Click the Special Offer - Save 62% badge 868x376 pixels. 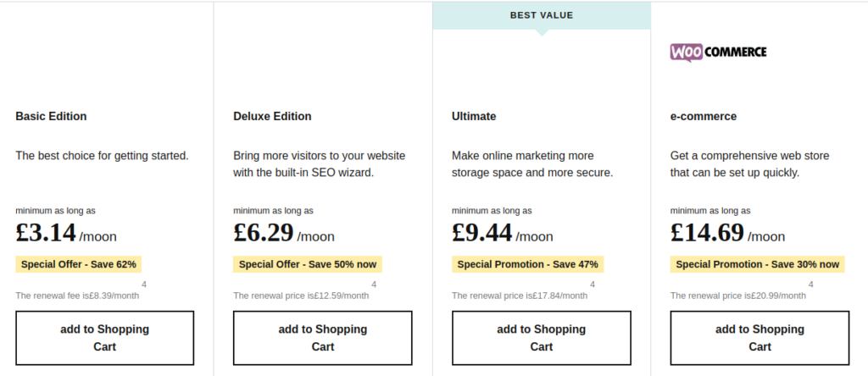coord(79,264)
